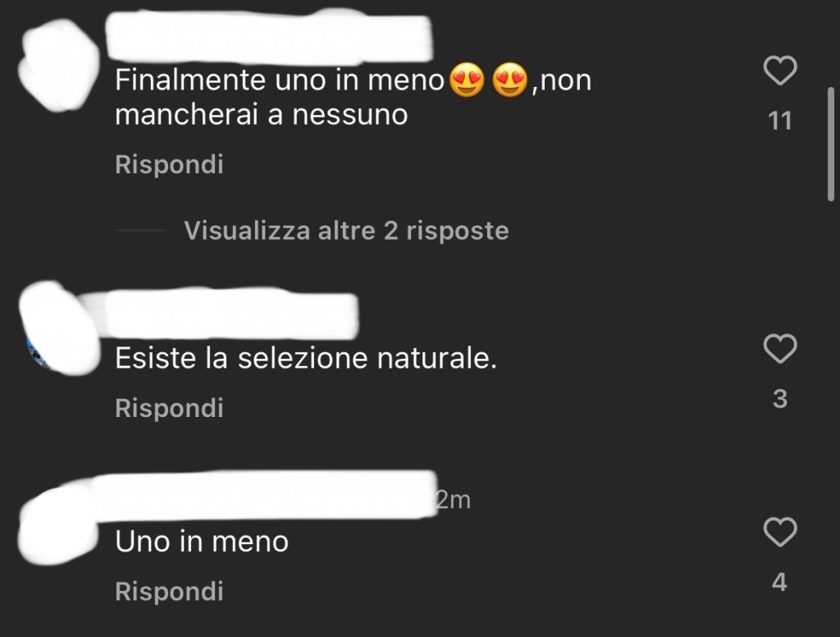Click the "Esiste la selezione naturale." comment text

click(306, 358)
